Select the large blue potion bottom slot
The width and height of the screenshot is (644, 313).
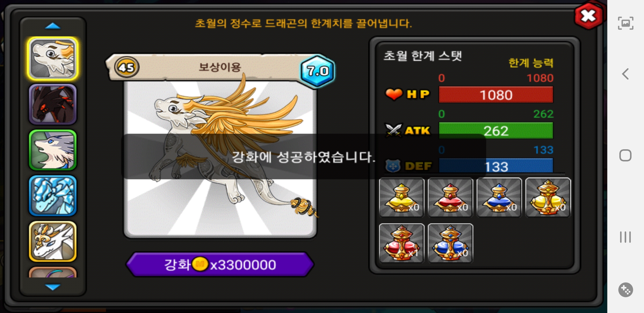[x=451, y=243]
